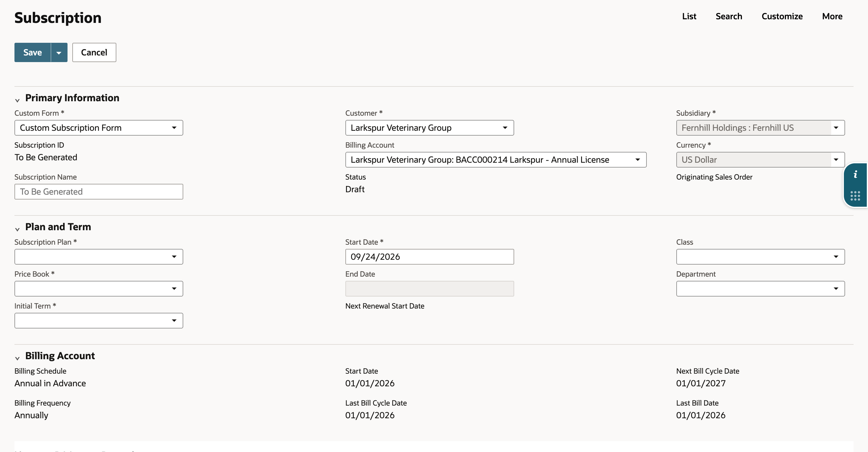Viewport: 868px width, 452px height.
Task: Collapse the Primary Information section
Action: pos(17,100)
